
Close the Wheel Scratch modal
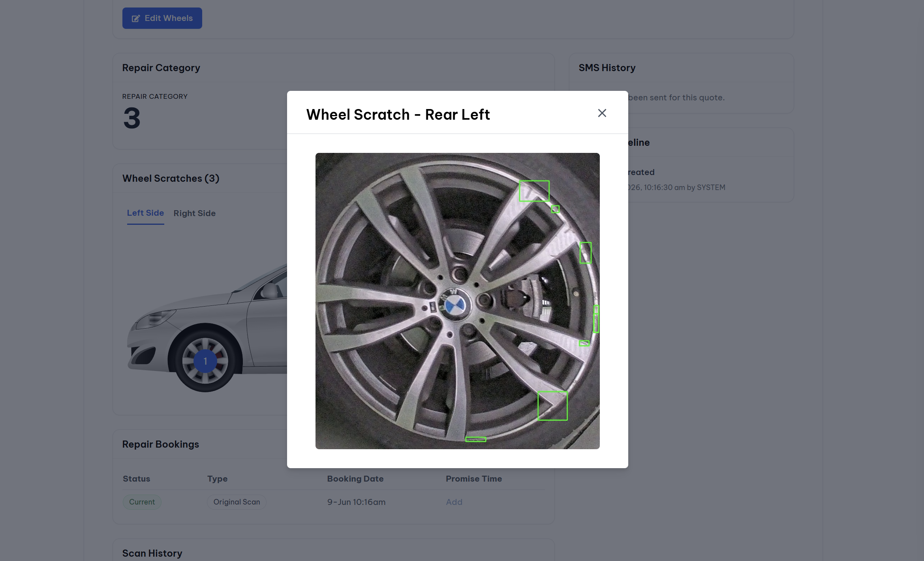coord(602,113)
